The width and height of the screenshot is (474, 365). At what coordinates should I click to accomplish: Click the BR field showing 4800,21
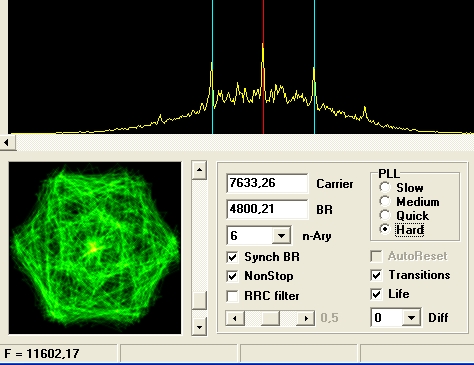click(x=267, y=209)
